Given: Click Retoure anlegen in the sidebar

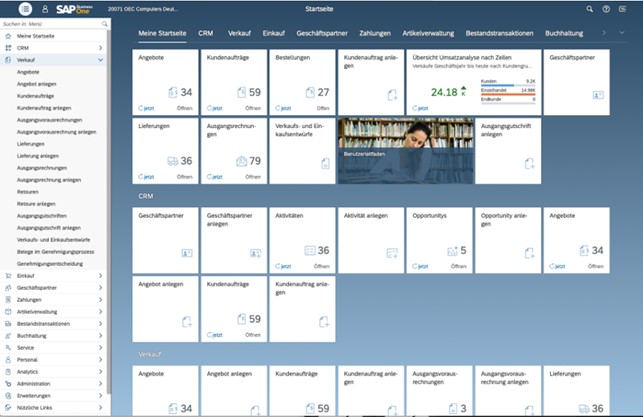Looking at the screenshot, I should point(37,203).
